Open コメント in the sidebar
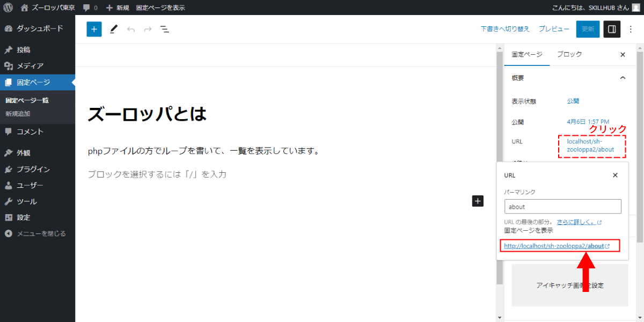This screenshot has height=322, width=644. pos(38,131)
